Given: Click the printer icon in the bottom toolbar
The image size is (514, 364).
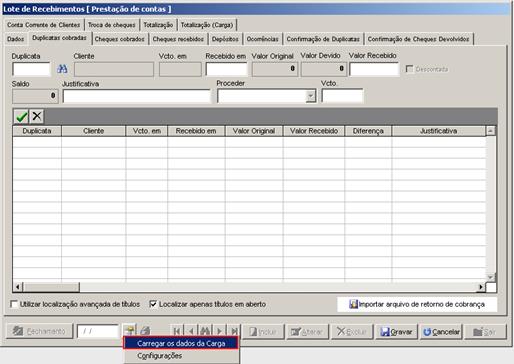Looking at the screenshot, I should point(145,331).
